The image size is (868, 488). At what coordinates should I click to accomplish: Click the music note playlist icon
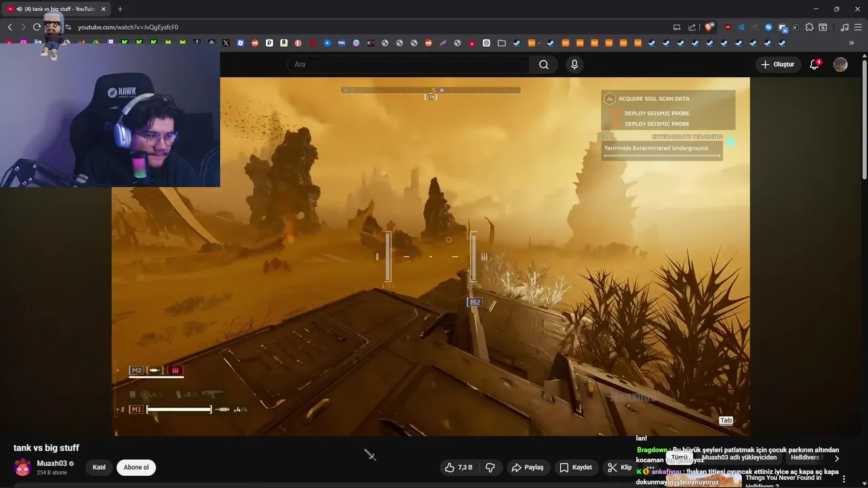[x=844, y=27]
